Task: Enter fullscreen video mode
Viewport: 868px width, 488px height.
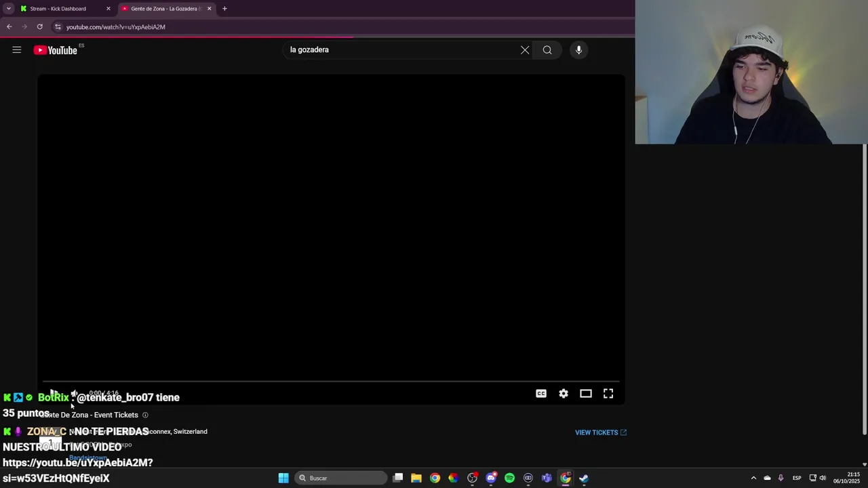Action: [608, 393]
